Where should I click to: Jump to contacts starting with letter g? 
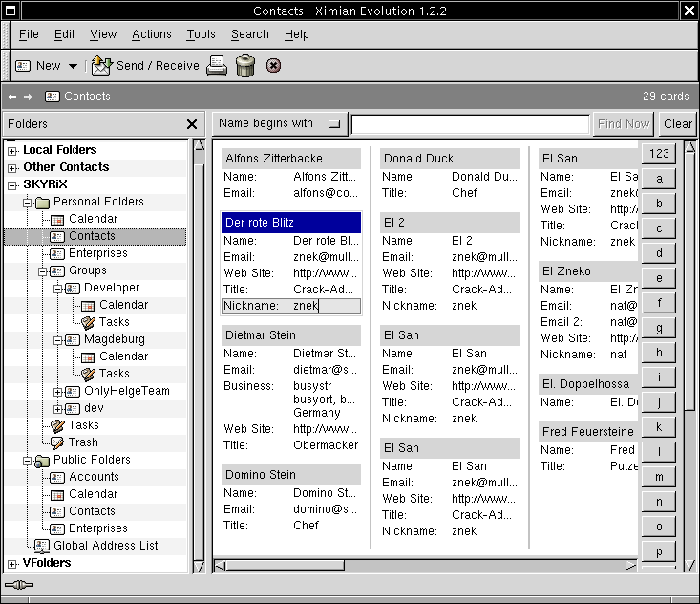659,328
